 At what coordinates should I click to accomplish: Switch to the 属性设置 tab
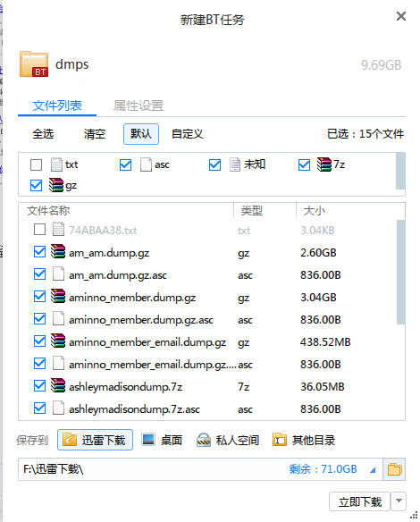pos(139,105)
